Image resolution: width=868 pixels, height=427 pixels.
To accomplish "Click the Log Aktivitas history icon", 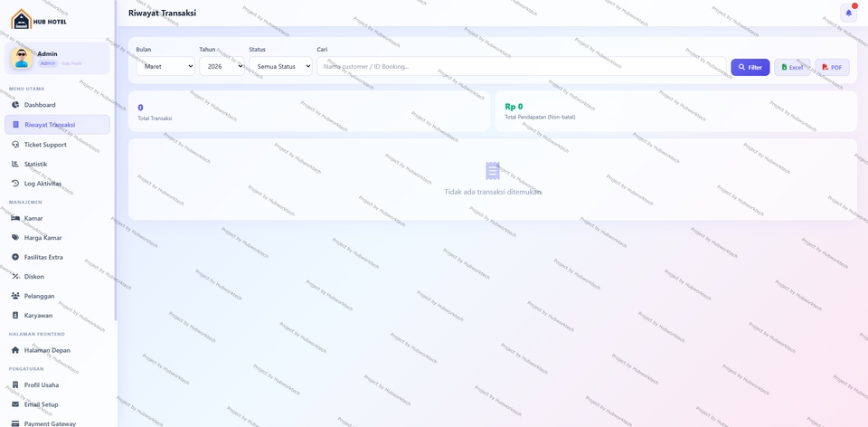I will coord(15,184).
